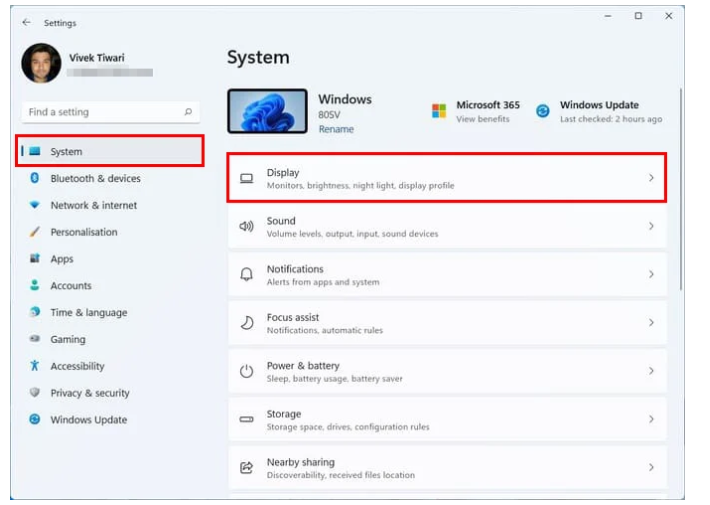Click the Accessibility figure icon
The height and width of the screenshot is (505, 710).
click(34, 365)
